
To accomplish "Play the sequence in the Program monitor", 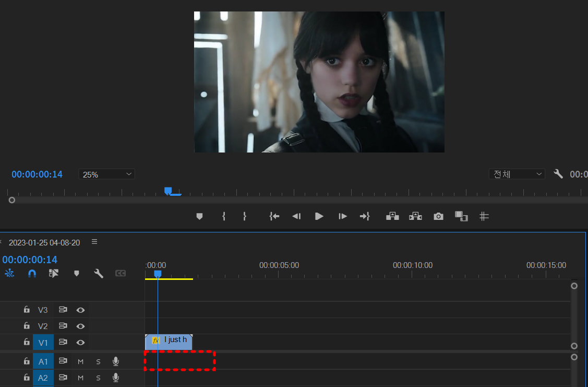I will pos(319,216).
